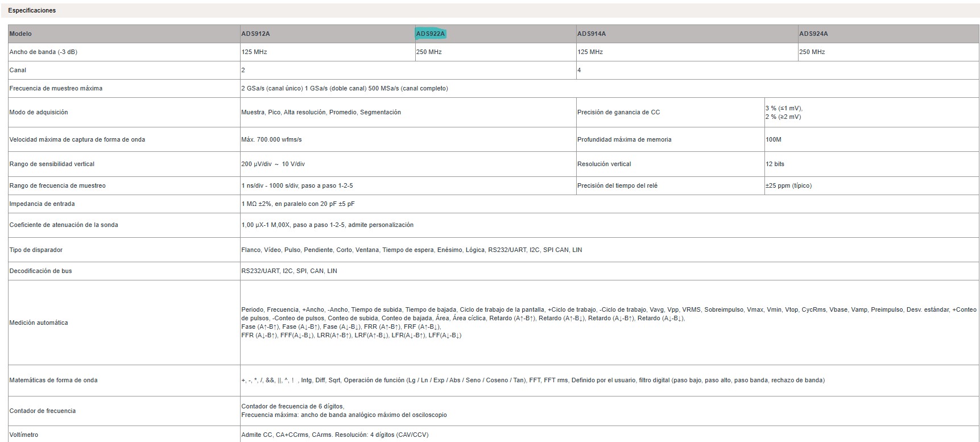Click the ADS914A model column header
This screenshot has height=442, width=980.
[x=592, y=34]
